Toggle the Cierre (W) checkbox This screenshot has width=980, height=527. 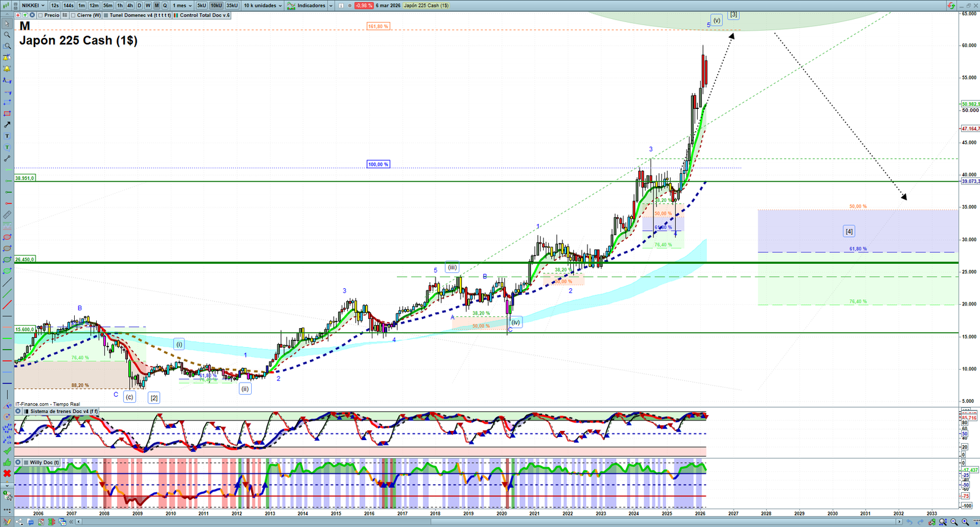73,15
